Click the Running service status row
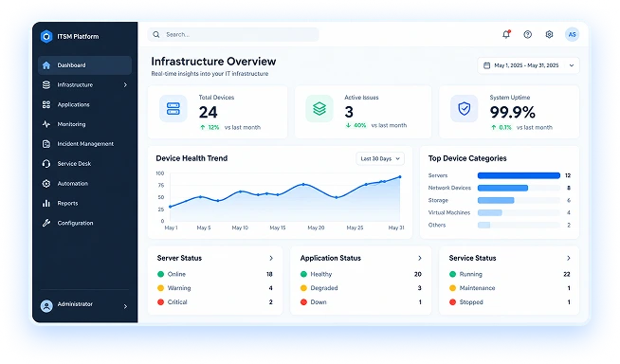620x364 pixels. [x=510, y=274]
